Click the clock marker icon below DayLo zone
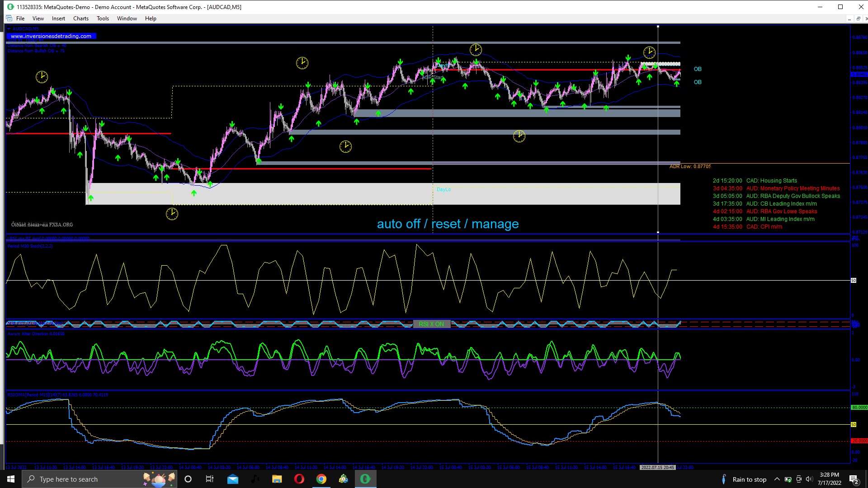Image resolution: width=868 pixels, height=488 pixels. [x=172, y=214]
